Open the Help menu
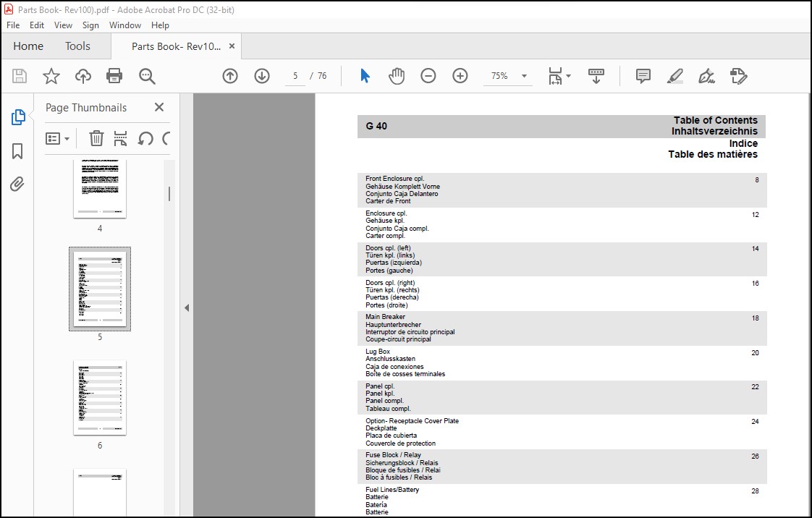This screenshot has width=812, height=518. [160, 25]
